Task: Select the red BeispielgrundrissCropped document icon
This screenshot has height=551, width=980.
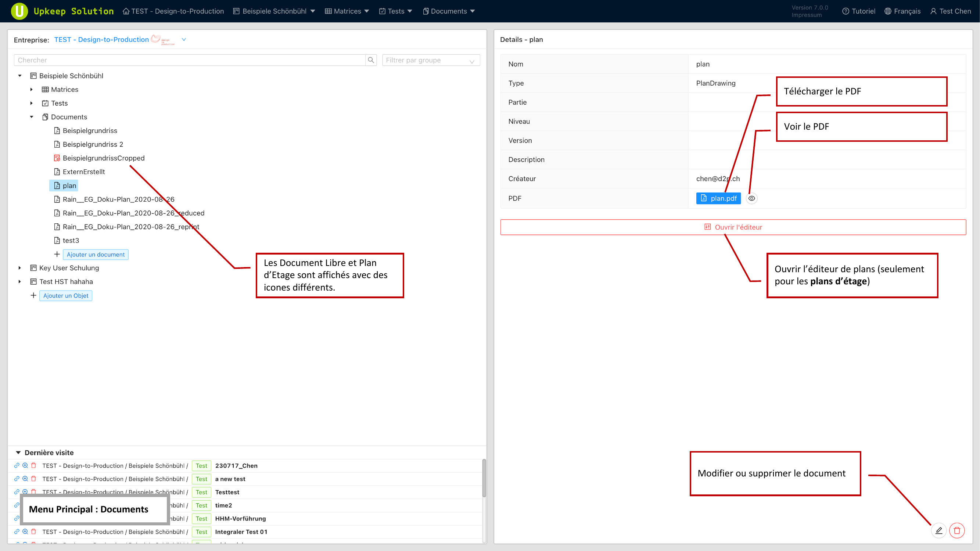Action: click(x=57, y=158)
